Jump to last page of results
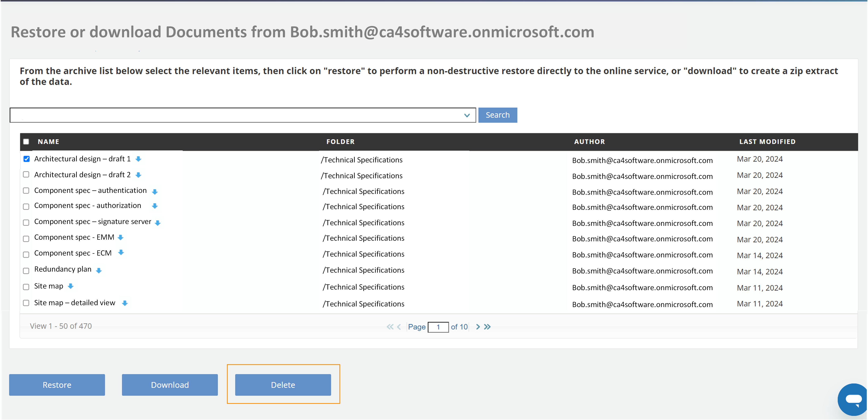868x420 pixels. [487, 327]
